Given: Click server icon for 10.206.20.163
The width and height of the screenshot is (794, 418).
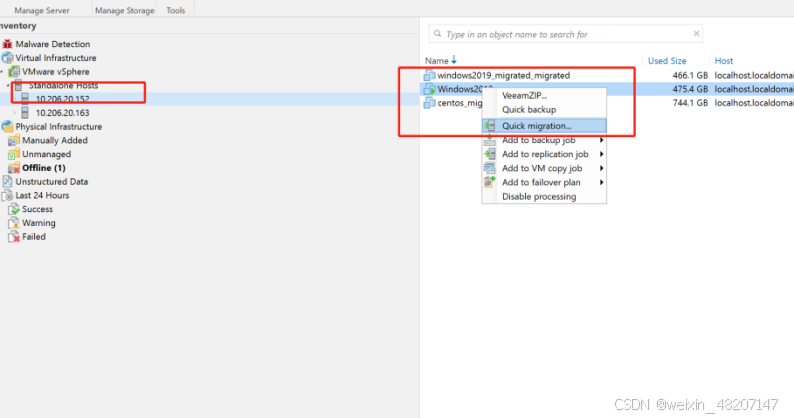Looking at the screenshot, I should click(x=25, y=112).
